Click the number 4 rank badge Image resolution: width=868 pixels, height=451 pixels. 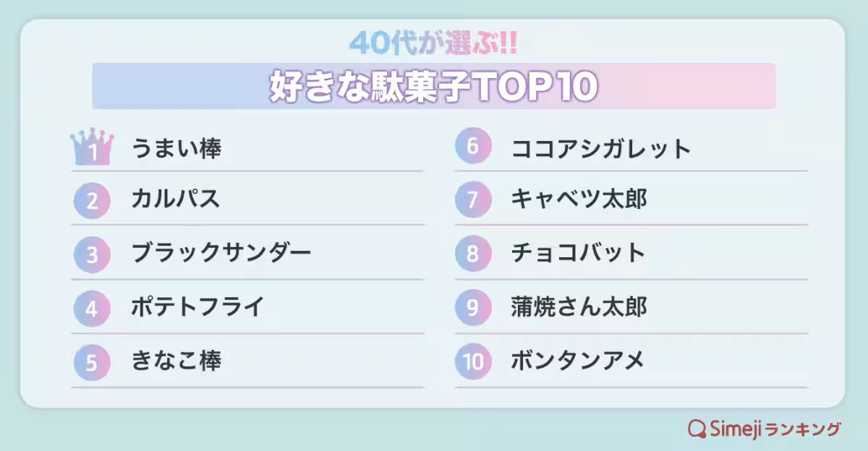pyautogui.click(x=92, y=308)
